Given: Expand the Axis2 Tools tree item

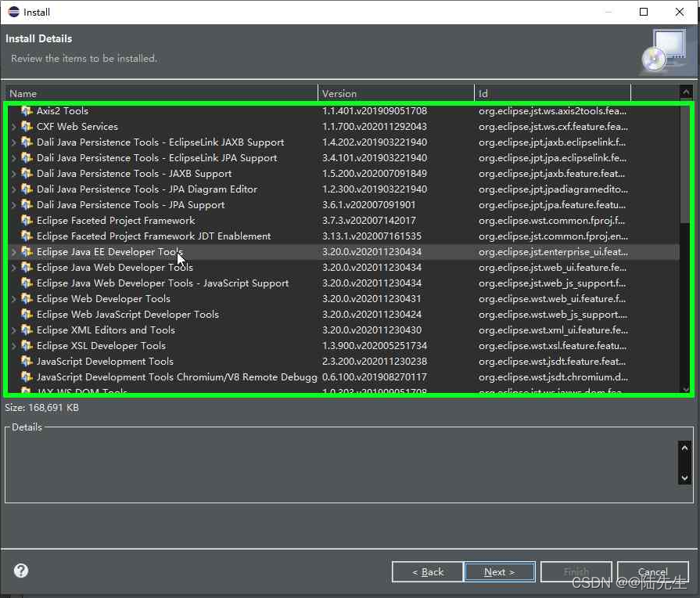Looking at the screenshot, I should [x=16, y=110].
